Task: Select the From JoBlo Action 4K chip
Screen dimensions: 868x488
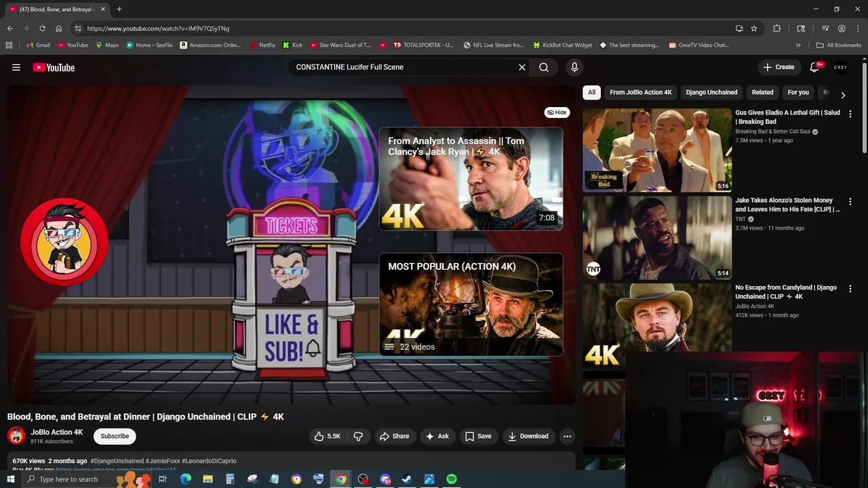Action: pyautogui.click(x=640, y=92)
